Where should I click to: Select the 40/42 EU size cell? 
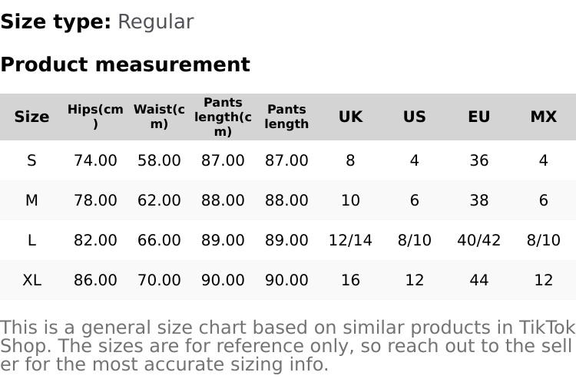coord(478,240)
